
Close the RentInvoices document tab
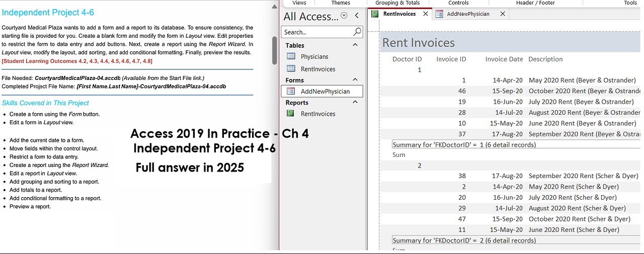click(426, 14)
